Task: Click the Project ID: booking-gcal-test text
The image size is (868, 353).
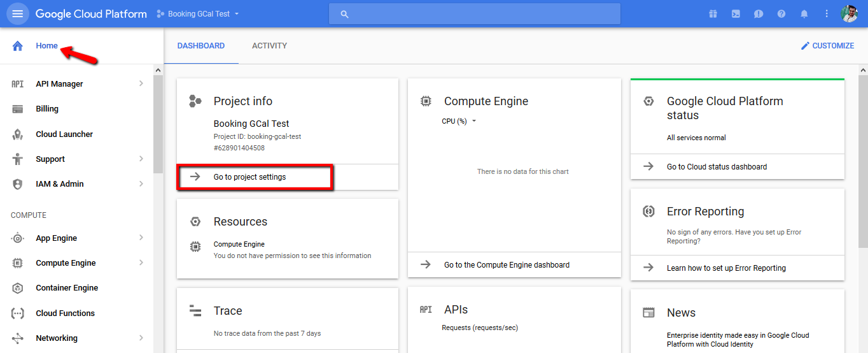Action: [257, 136]
